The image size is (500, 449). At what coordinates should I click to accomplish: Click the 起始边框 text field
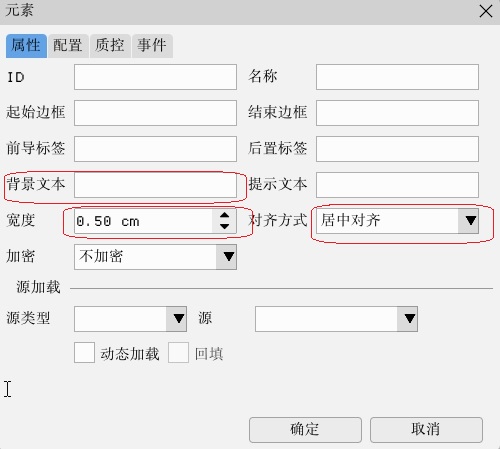[x=155, y=113]
